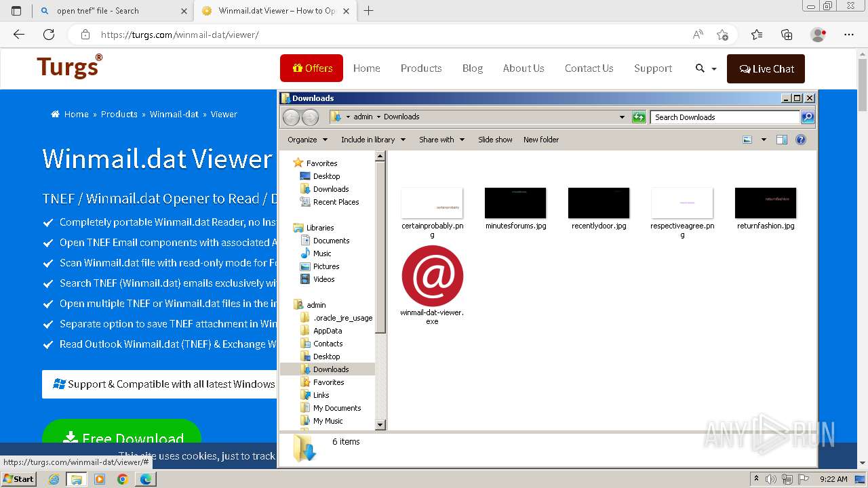Open the browser Favorites list icon
The width and height of the screenshot is (868, 488).
(757, 35)
